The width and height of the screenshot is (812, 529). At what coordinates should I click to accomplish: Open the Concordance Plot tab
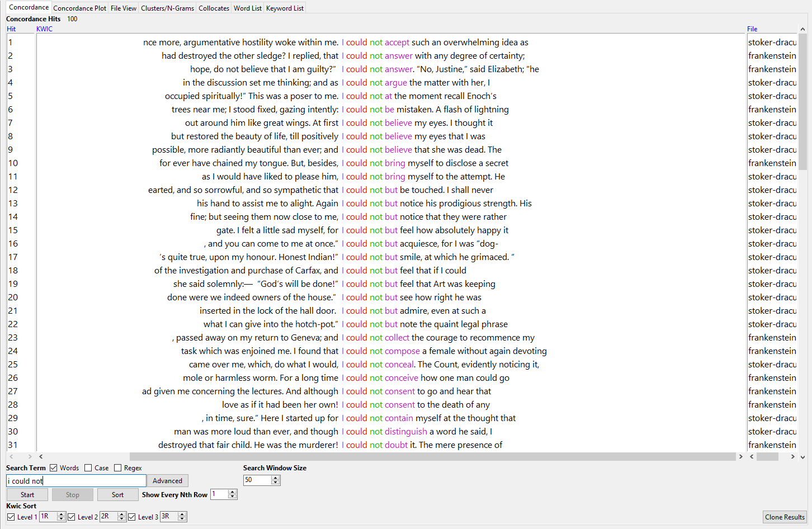coord(79,8)
